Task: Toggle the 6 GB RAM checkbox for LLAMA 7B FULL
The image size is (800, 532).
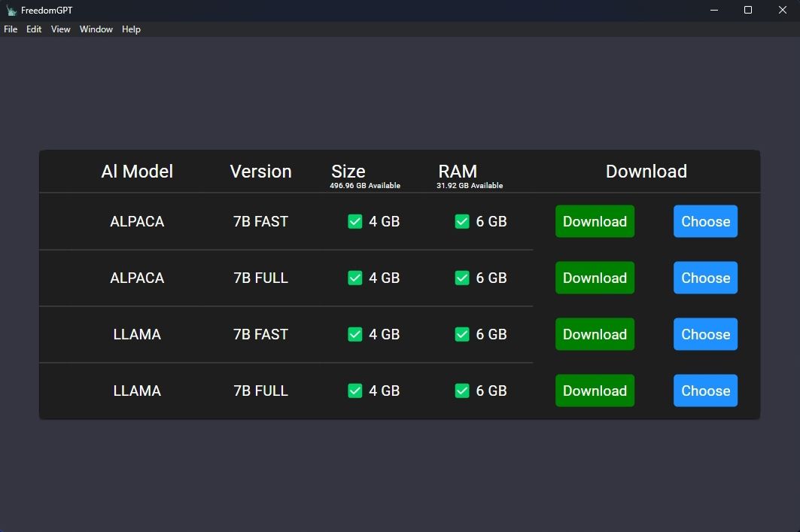Action: 462,391
